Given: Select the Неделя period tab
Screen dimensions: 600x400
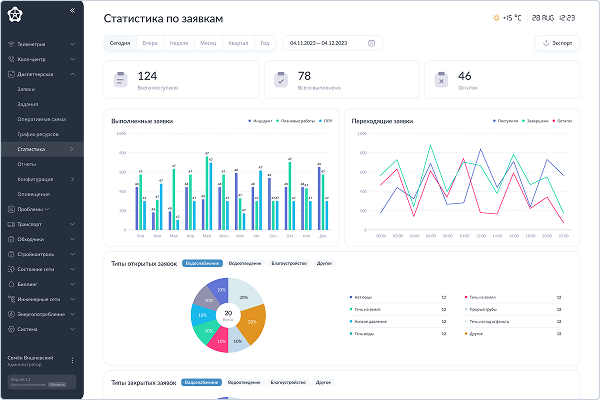Looking at the screenshot, I should (x=179, y=43).
